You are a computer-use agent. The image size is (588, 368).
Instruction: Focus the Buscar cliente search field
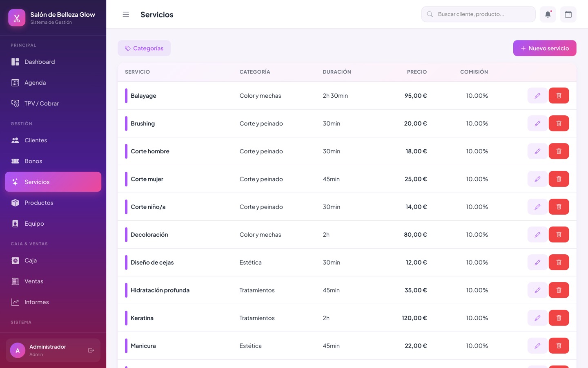click(x=478, y=14)
